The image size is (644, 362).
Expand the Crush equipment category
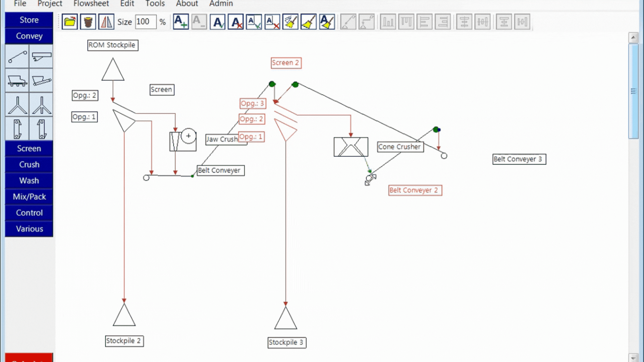[29, 165]
